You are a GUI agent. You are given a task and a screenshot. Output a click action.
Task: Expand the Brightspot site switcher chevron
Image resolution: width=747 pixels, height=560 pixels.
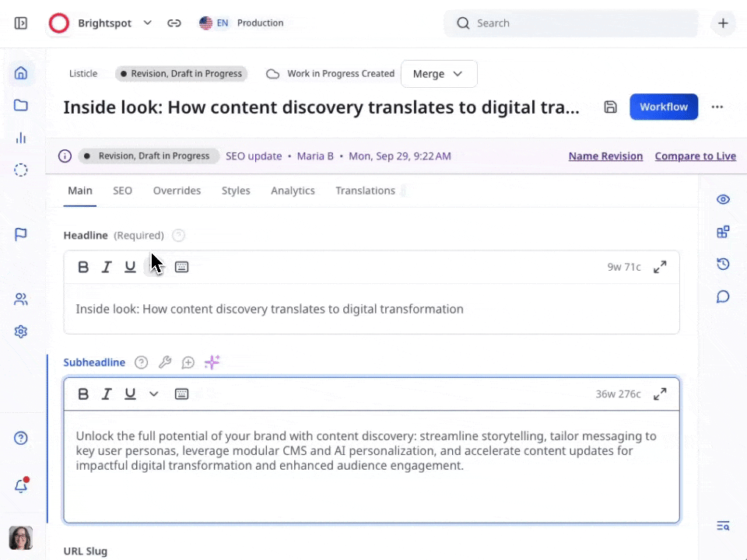148,23
